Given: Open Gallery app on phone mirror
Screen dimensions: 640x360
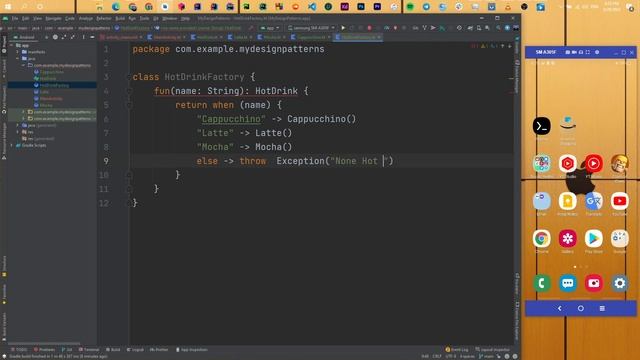Looking at the screenshot, I should (x=567, y=238).
